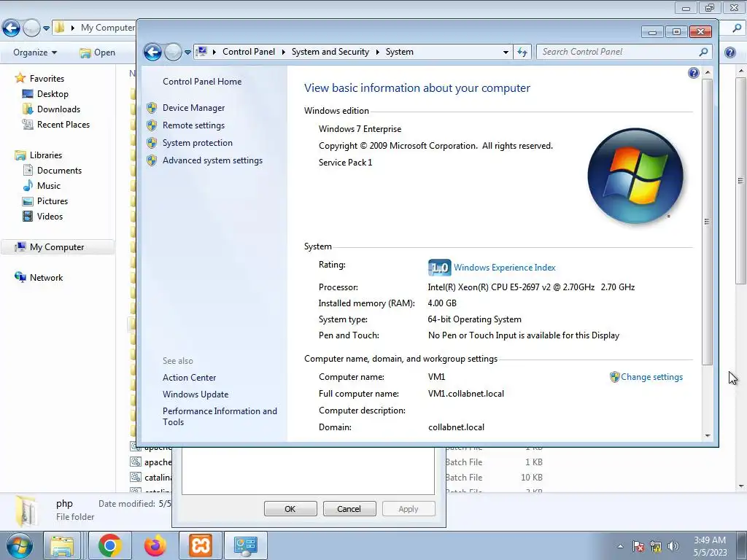Launch Firefox from the taskbar
The image size is (747, 560).
155,545
